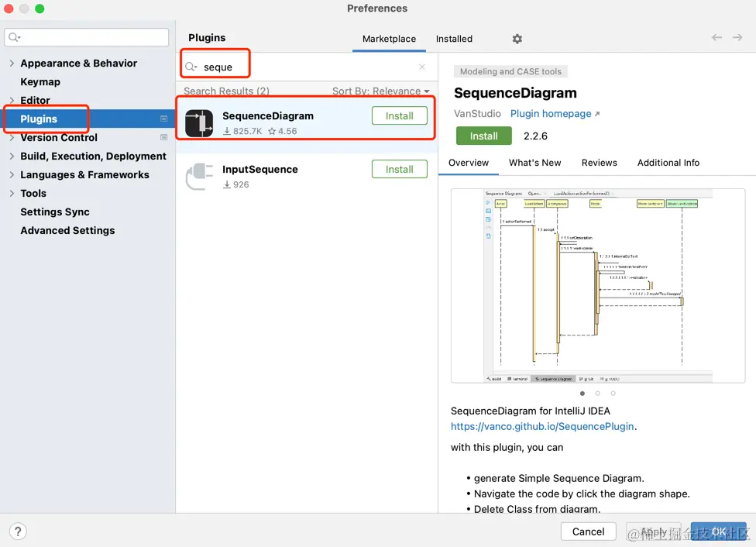Install the InputSequence plugin
This screenshot has height=547, width=756.
399,170
